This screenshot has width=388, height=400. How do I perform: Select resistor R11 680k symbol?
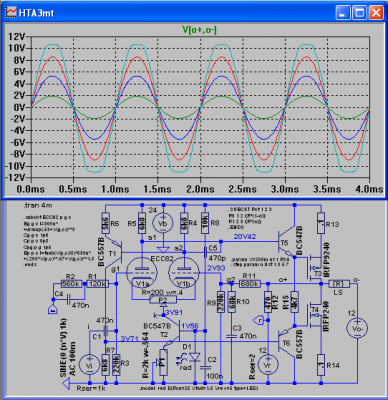click(x=250, y=284)
